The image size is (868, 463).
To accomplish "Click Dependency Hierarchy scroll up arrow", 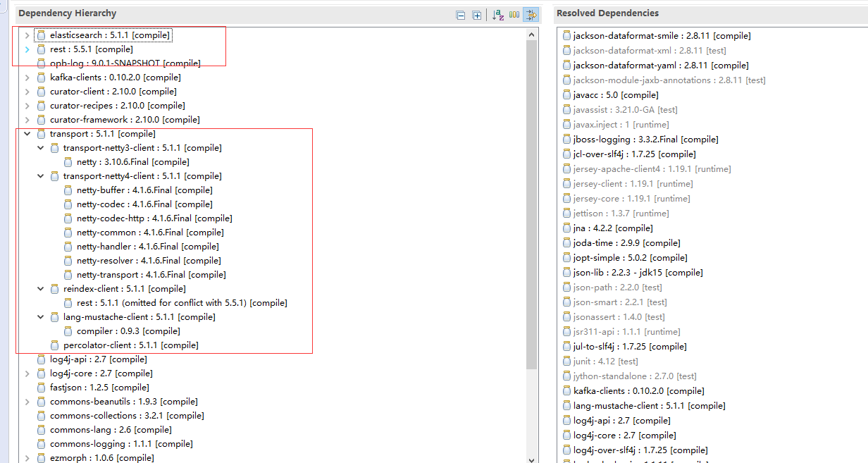I will [x=532, y=34].
